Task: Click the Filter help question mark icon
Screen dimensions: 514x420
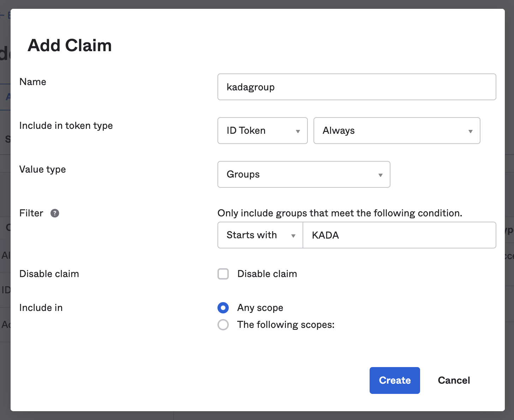Action: click(55, 213)
